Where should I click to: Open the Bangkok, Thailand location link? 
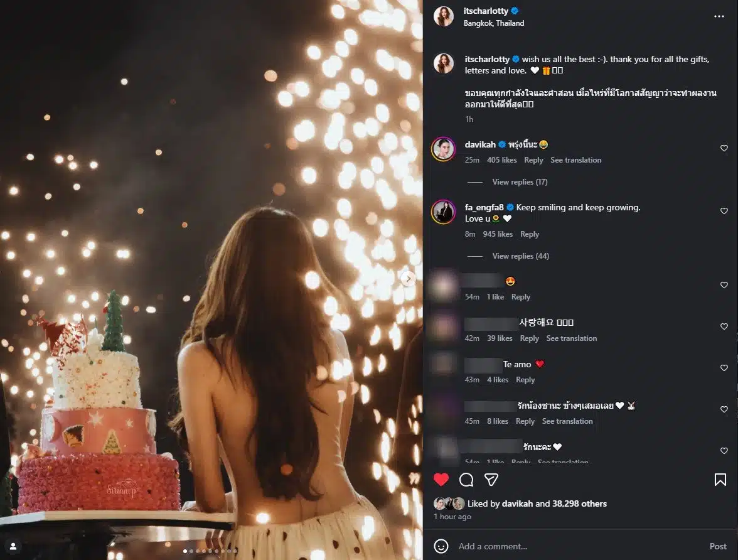point(494,23)
